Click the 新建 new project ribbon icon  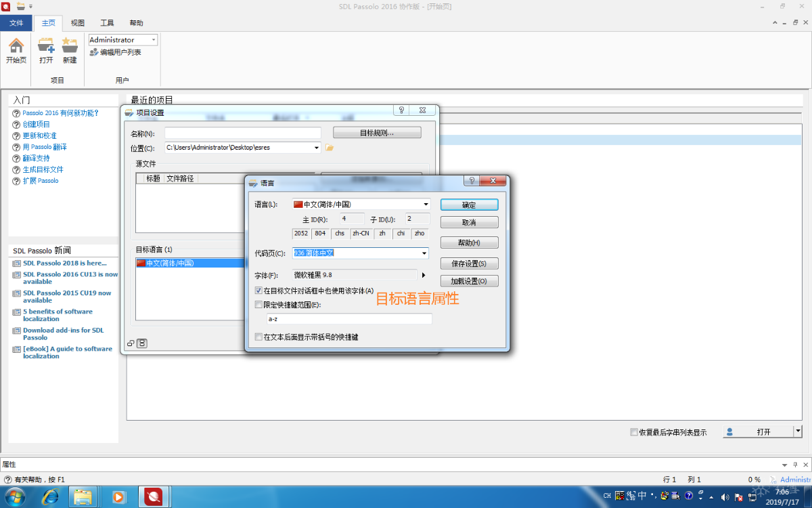pos(70,45)
